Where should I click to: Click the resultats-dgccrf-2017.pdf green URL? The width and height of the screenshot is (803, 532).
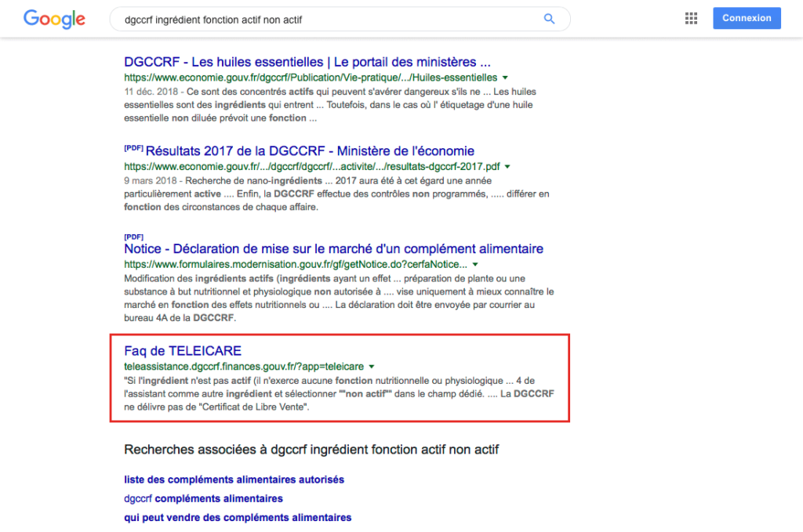[x=312, y=167]
